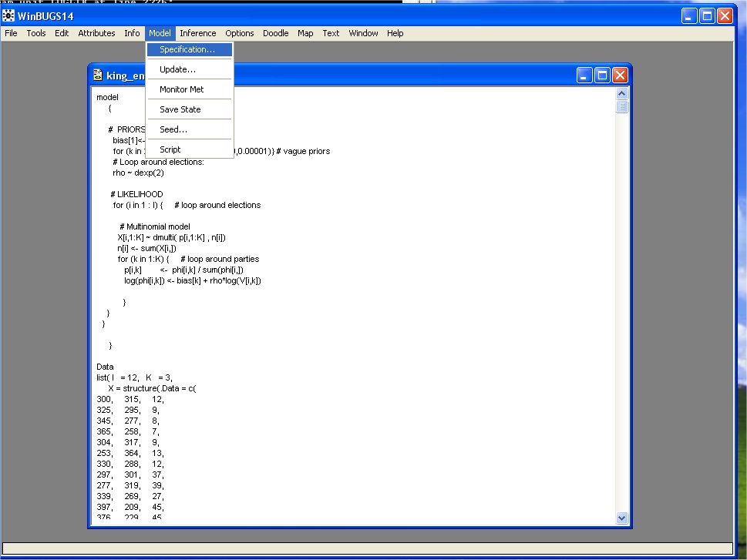Choose Save State in the Model menu
The image size is (747, 560).
click(x=180, y=109)
